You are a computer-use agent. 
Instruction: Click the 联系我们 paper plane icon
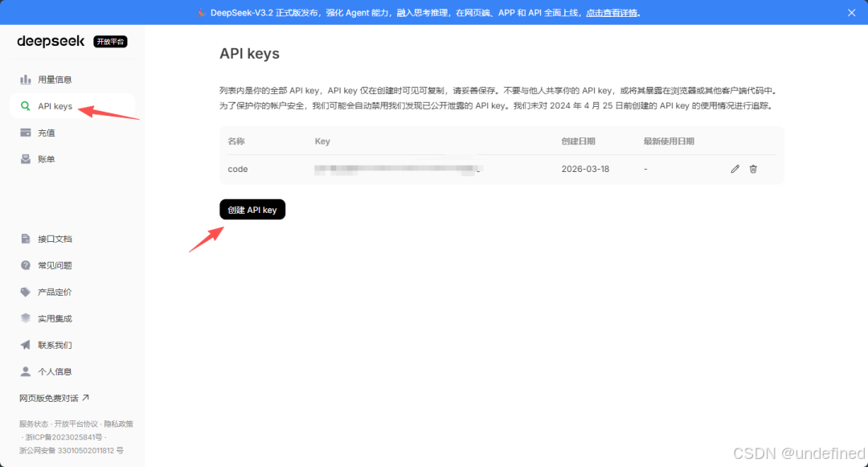click(26, 345)
